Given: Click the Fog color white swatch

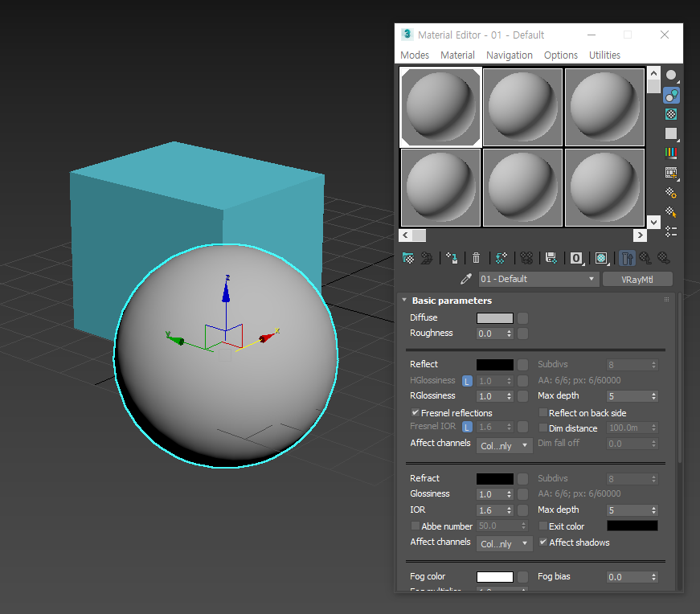Looking at the screenshot, I should [x=494, y=577].
